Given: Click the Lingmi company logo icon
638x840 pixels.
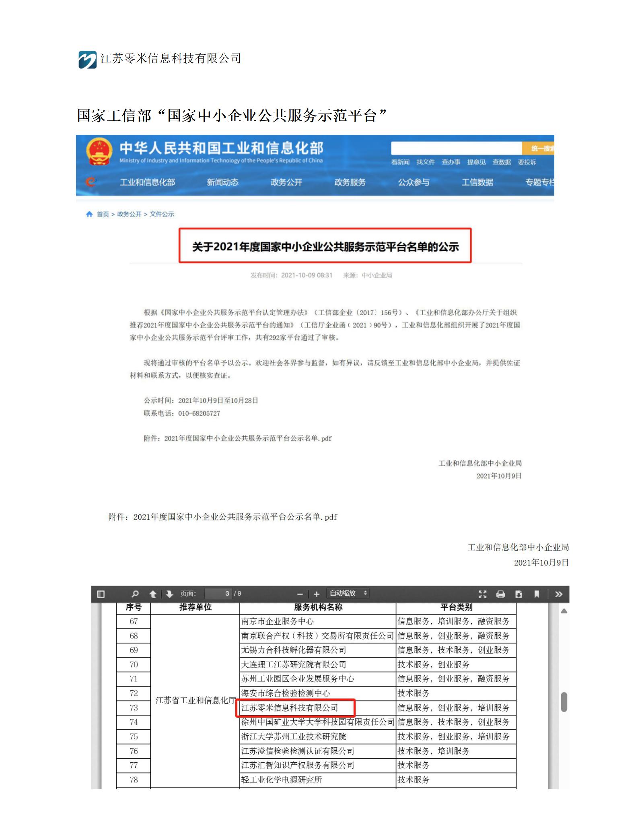Looking at the screenshot, I should coord(88,60).
